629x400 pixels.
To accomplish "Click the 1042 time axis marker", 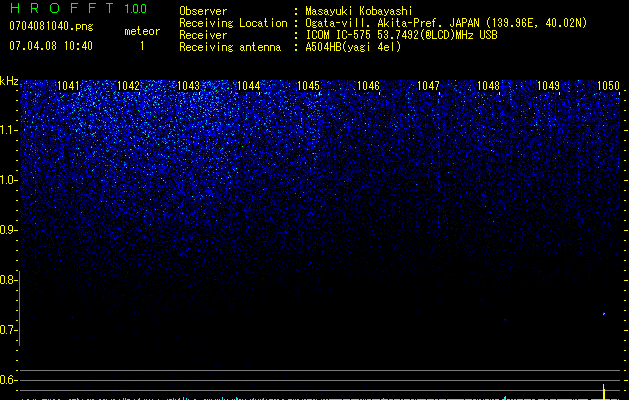I will pyautogui.click(x=128, y=86).
